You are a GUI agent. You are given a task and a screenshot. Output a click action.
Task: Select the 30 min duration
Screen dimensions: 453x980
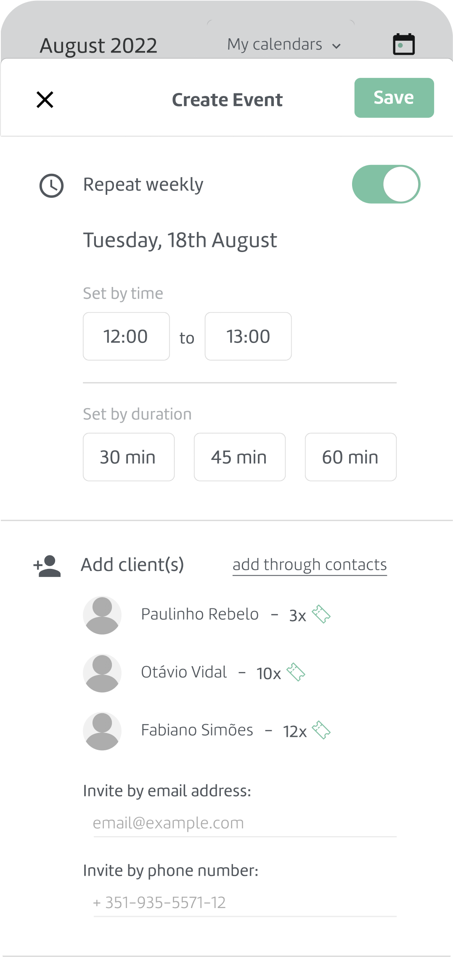[x=129, y=457]
